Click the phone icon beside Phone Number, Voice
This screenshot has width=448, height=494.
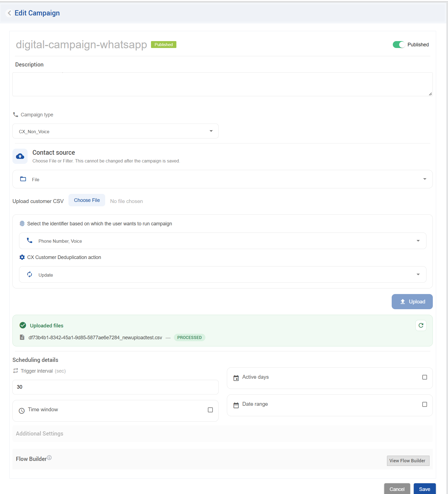pos(30,241)
